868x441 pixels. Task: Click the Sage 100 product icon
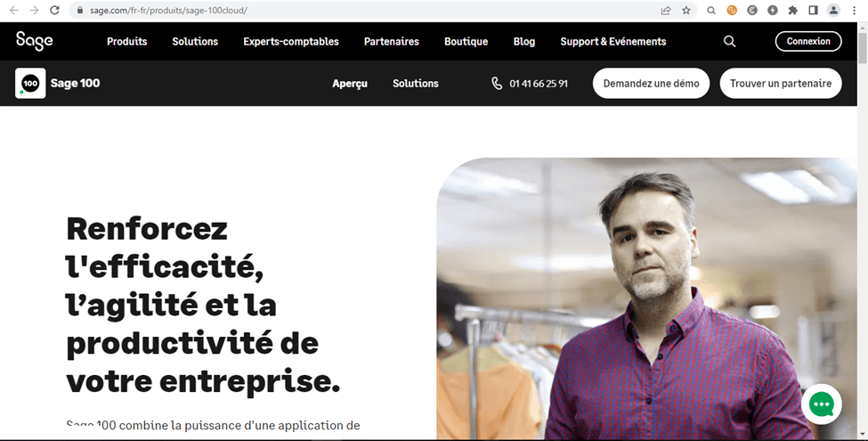click(x=30, y=83)
